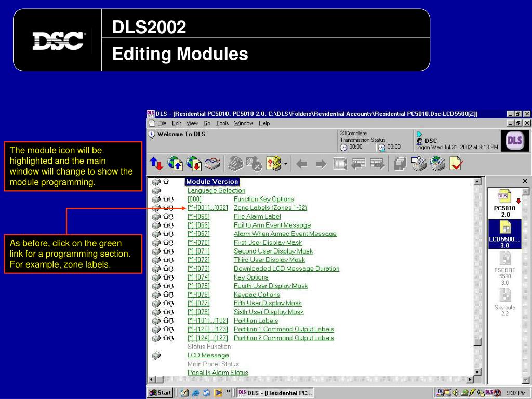The image size is (532, 399).
Task: Open the Partition Labels link
Action: click(x=256, y=321)
